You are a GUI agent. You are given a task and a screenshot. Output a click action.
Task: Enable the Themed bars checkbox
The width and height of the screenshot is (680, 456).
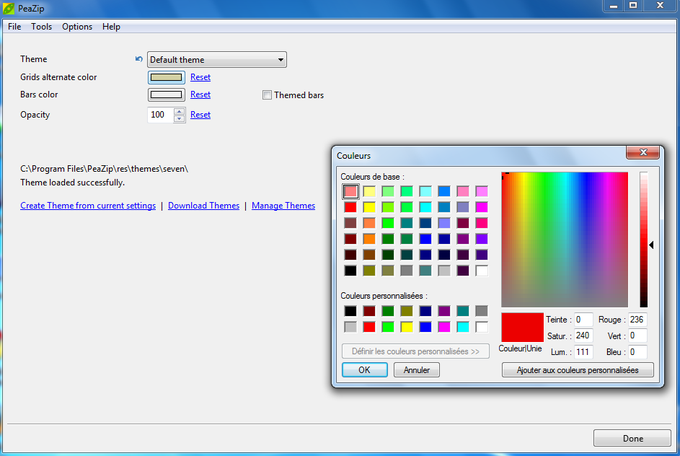pos(267,95)
